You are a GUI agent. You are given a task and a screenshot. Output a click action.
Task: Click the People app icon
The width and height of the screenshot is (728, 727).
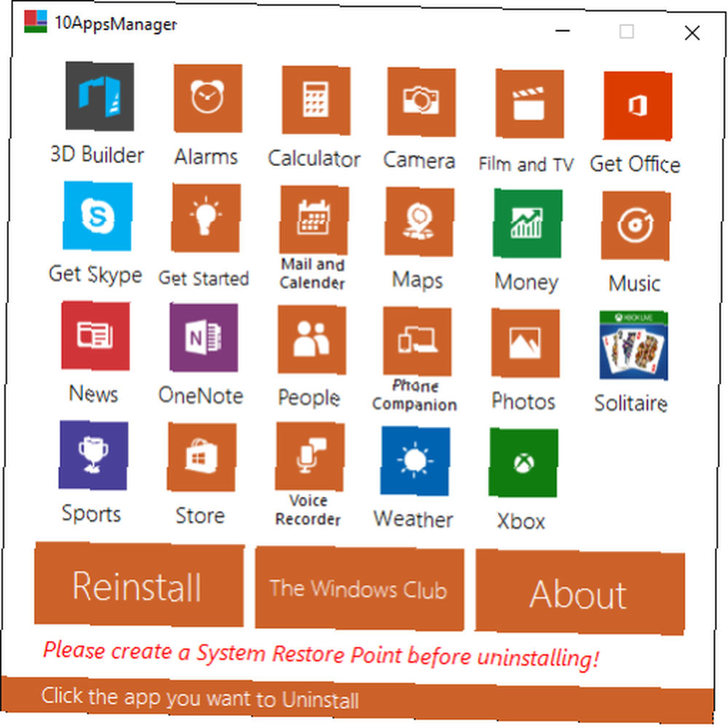(312, 339)
